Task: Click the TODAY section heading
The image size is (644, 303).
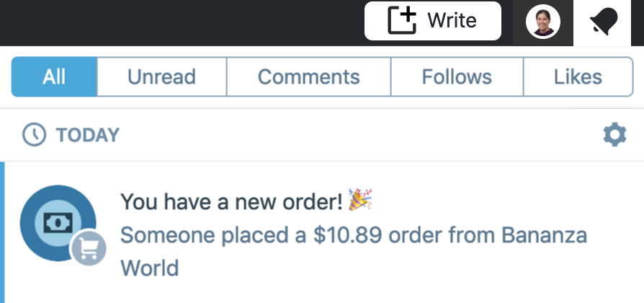Action: tap(87, 135)
